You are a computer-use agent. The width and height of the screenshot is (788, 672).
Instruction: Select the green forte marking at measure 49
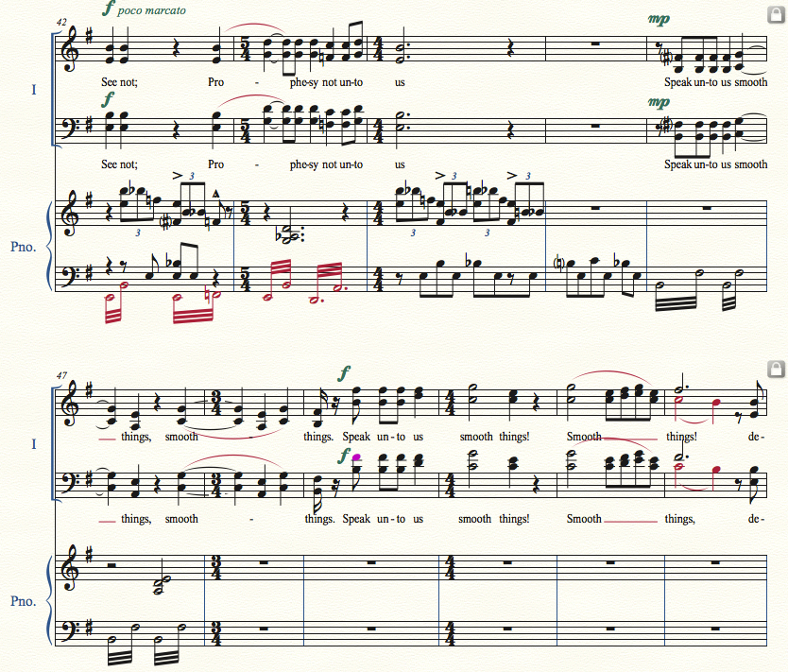point(344,372)
